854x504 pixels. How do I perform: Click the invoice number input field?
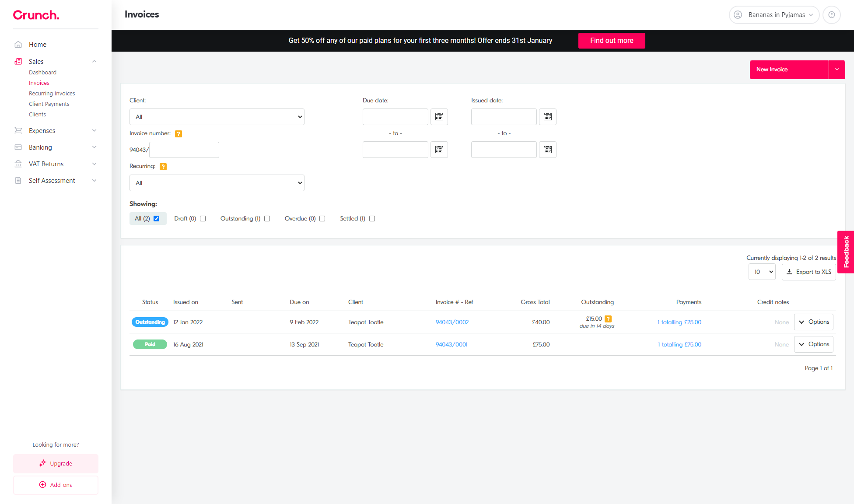[x=184, y=150]
